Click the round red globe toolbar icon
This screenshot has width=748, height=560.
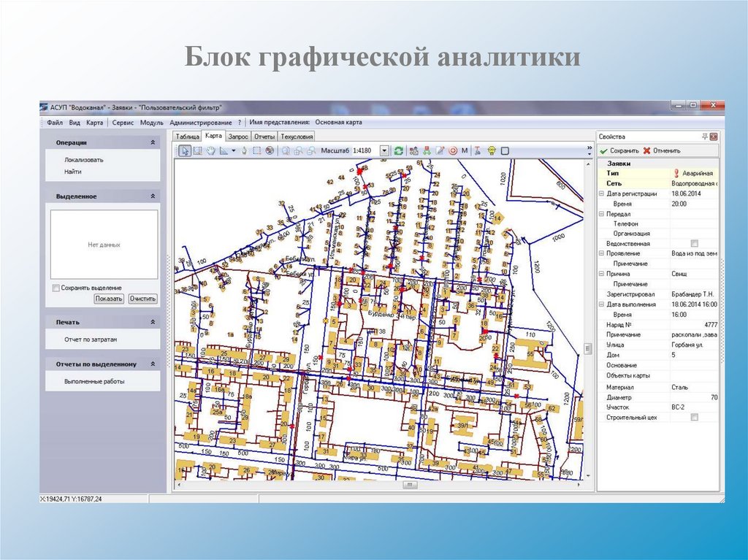(x=270, y=150)
